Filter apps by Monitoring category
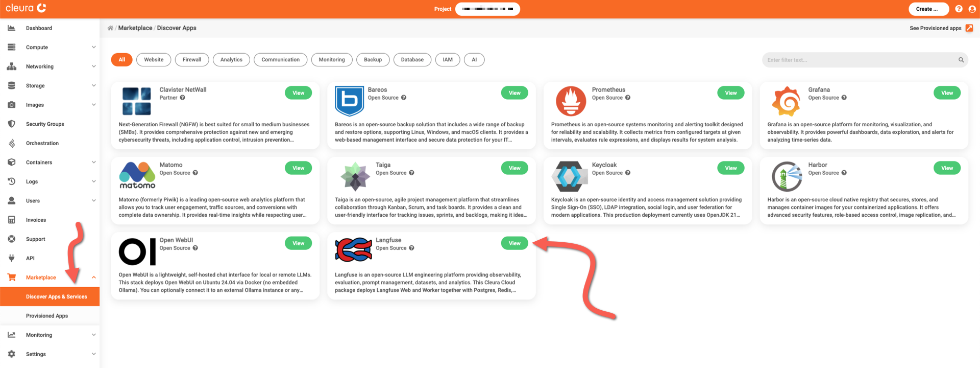The image size is (980, 368). [x=332, y=60]
